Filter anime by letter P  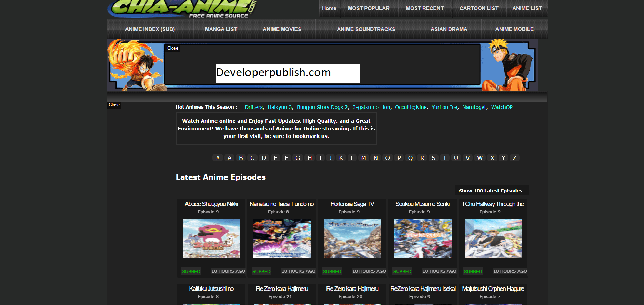399,158
